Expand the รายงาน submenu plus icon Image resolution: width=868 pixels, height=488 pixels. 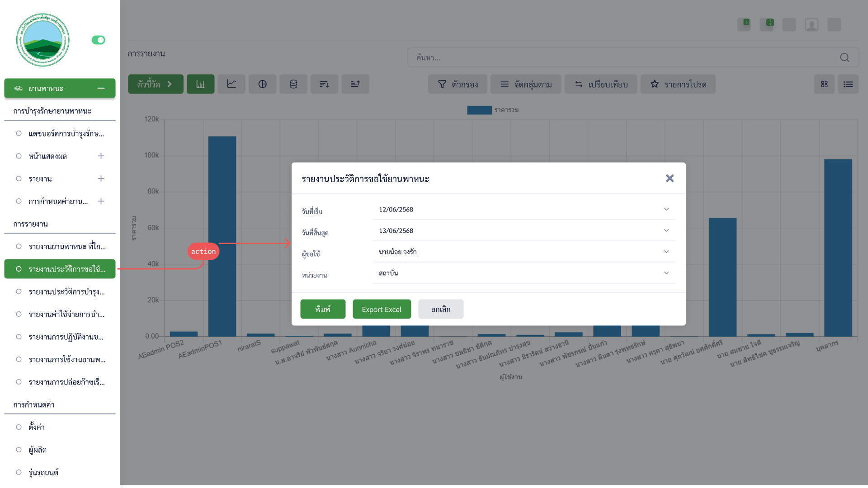click(101, 178)
